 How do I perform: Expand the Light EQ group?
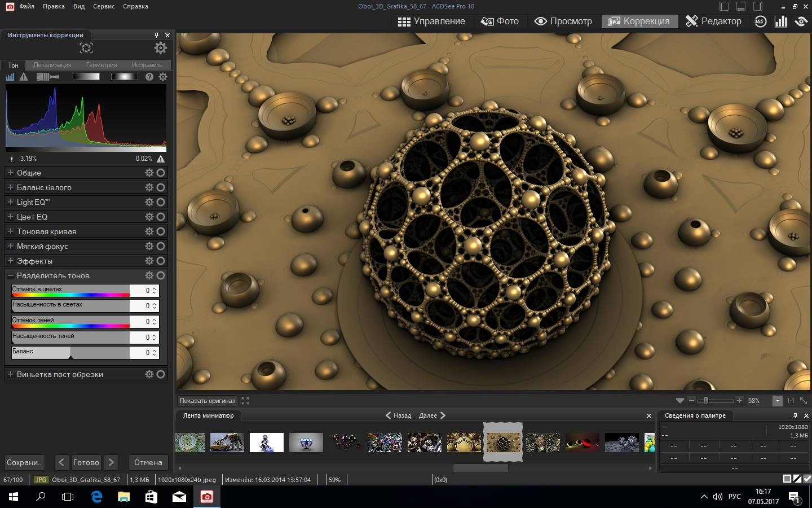click(x=10, y=202)
